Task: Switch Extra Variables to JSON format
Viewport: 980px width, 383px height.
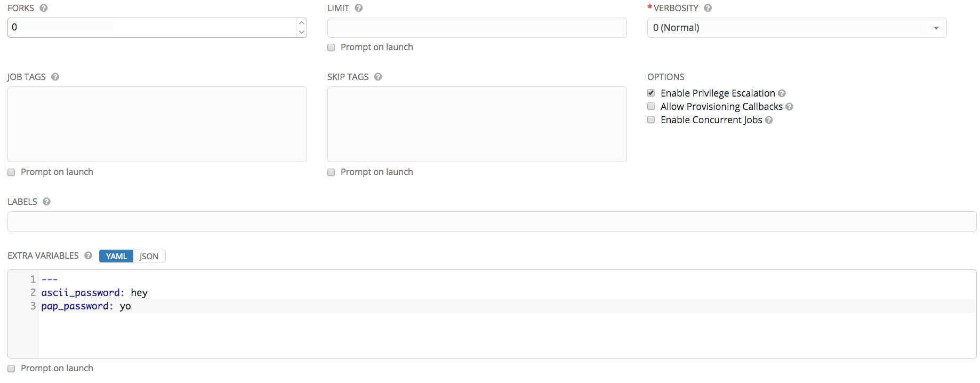Action: (149, 256)
